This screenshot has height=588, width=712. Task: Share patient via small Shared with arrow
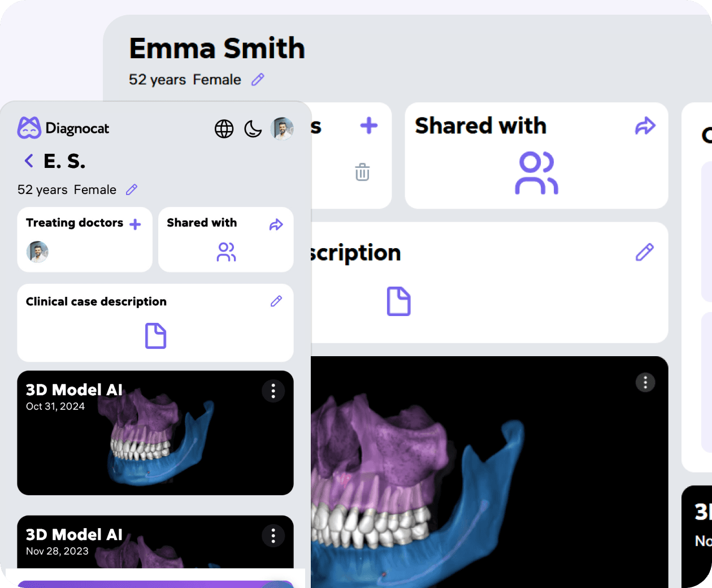click(276, 225)
